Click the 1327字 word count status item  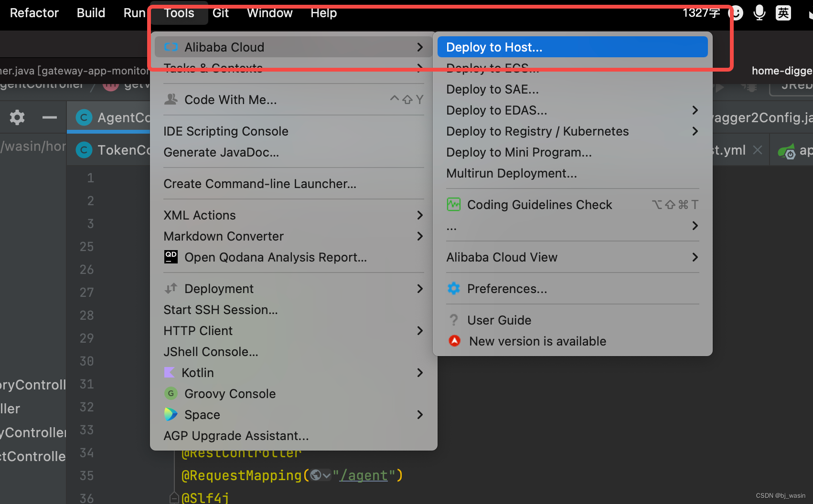coord(701,13)
